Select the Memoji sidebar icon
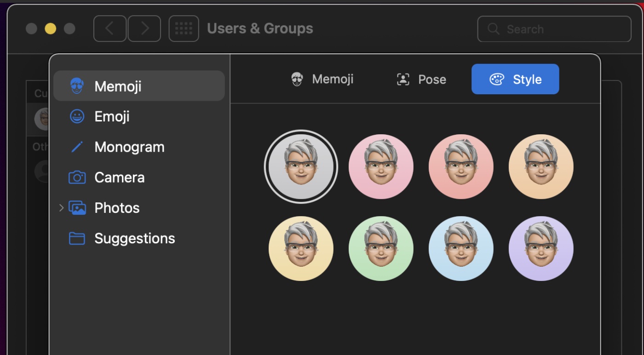 tap(77, 86)
